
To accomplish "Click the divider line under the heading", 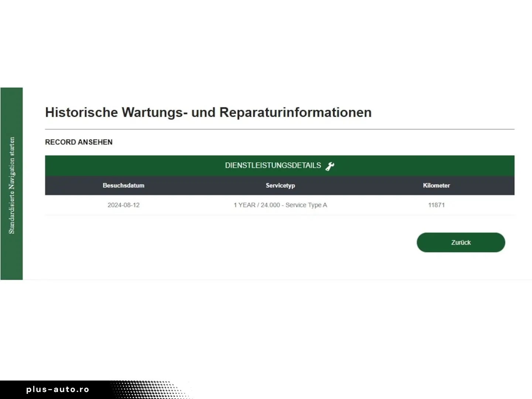I will click(x=279, y=129).
